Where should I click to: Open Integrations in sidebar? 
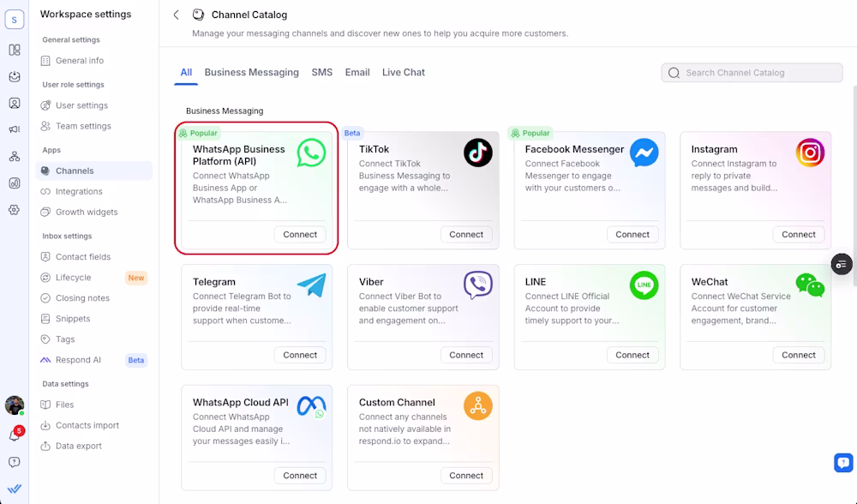94,192
